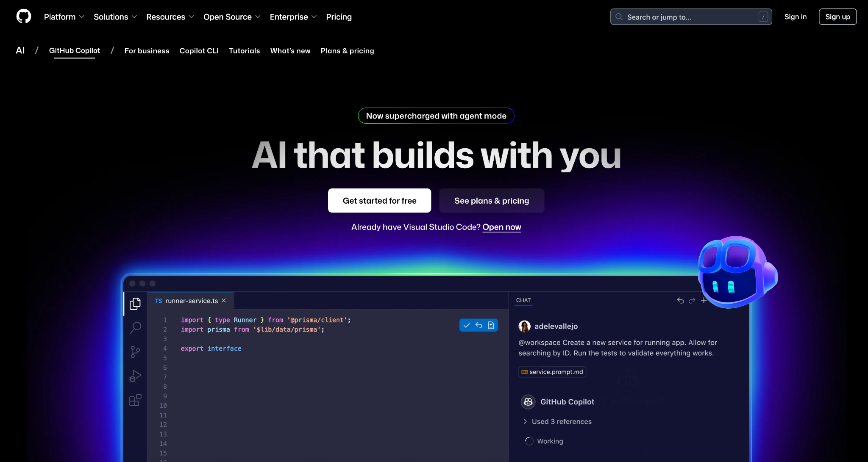Go to Copilot CLI nav item
This screenshot has height=462, width=868.
click(x=199, y=51)
